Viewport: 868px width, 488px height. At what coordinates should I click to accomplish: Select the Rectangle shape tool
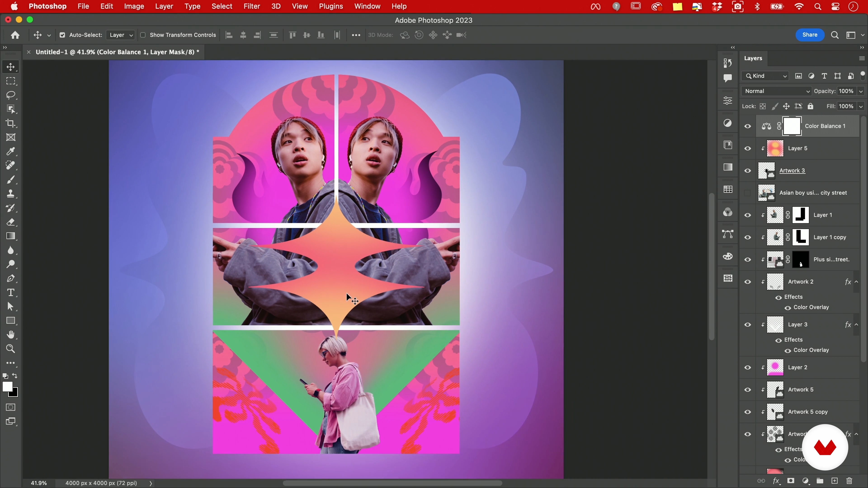click(x=11, y=321)
